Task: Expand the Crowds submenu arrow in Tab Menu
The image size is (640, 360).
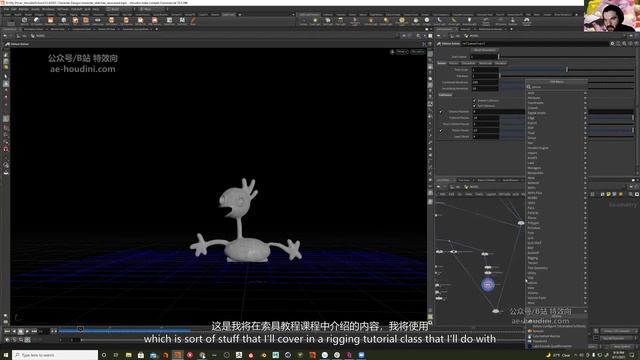Action: [585, 108]
